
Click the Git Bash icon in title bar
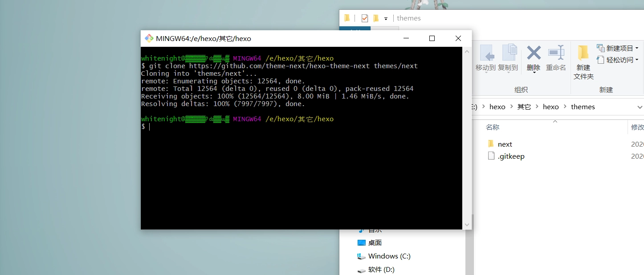[149, 38]
